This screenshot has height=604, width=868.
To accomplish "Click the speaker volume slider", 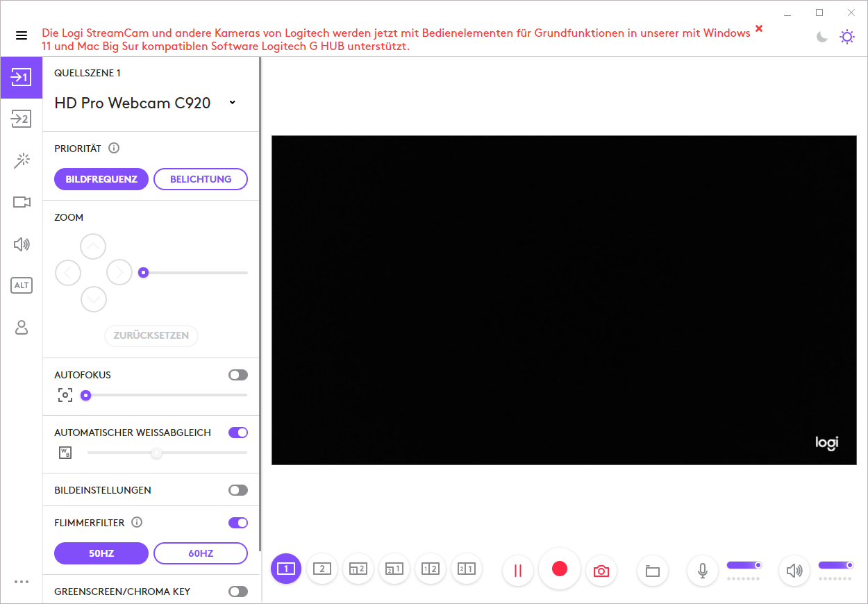I will click(836, 565).
